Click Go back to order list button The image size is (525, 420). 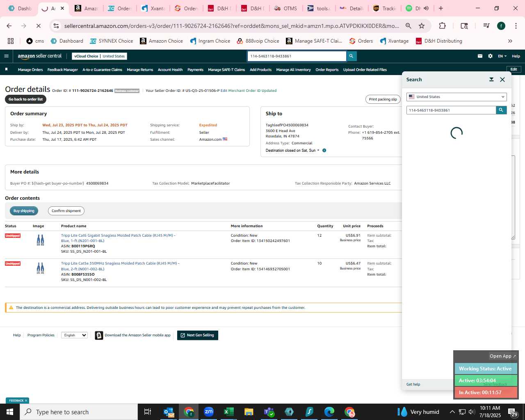click(x=26, y=99)
